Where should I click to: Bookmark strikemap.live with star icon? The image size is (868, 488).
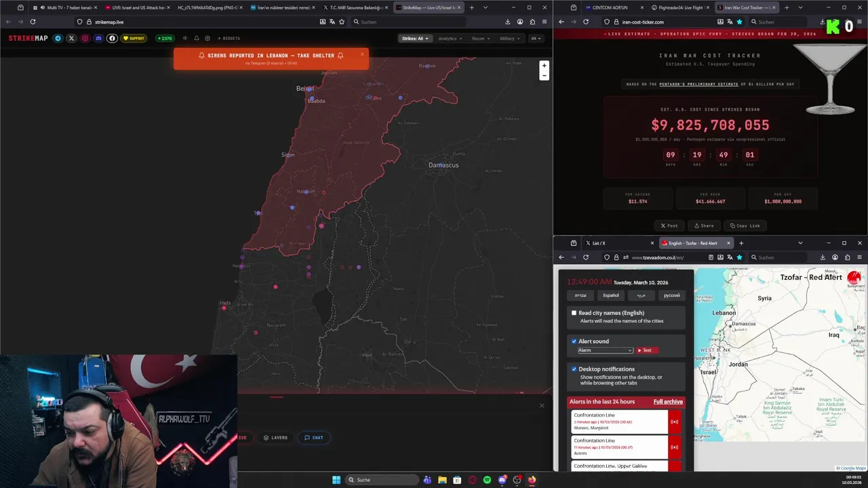pyautogui.click(x=342, y=22)
